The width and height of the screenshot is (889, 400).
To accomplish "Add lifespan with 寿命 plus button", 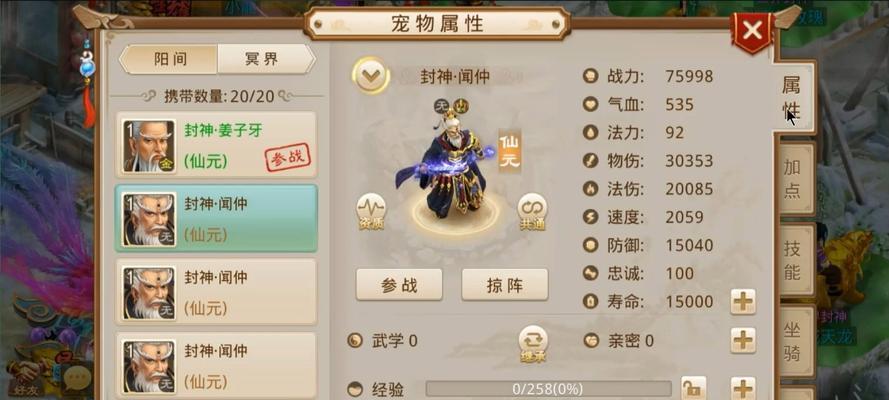I will tap(743, 301).
